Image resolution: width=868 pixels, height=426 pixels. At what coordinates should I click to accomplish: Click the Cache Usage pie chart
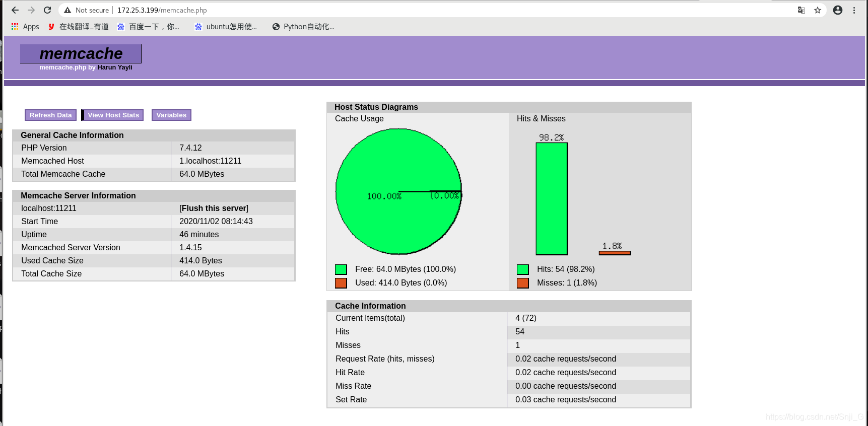click(x=398, y=191)
